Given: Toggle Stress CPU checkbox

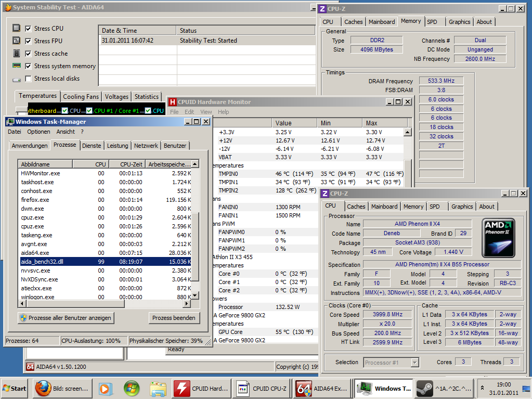Looking at the screenshot, I should click(x=28, y=29).
